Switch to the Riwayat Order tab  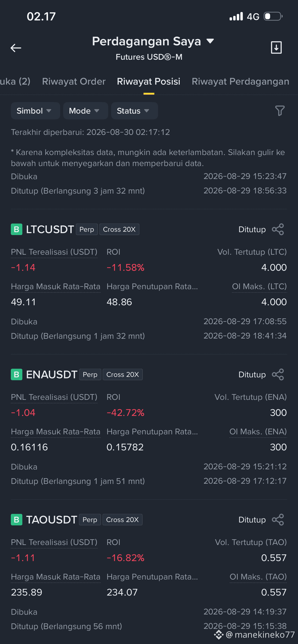[74, 82]
